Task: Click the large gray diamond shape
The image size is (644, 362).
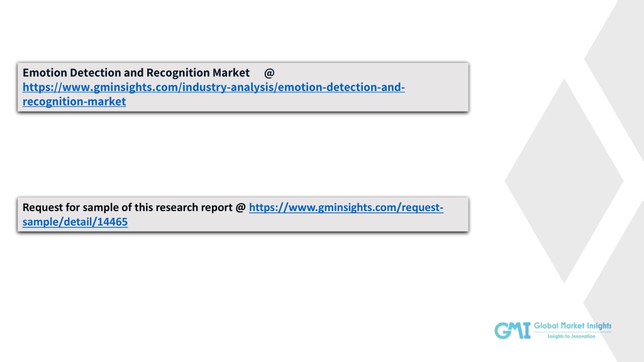Action: coord(563,180)
